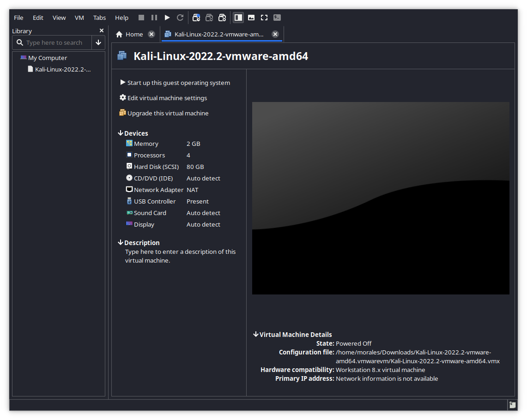Click Start up this guest operating system
Image resolution: width=527 pixels, height=420 pixels.
pos(178,83)
